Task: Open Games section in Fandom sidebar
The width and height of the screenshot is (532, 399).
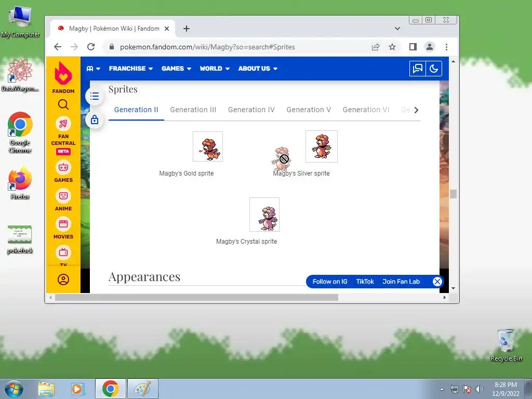Action: click(63, 171)
